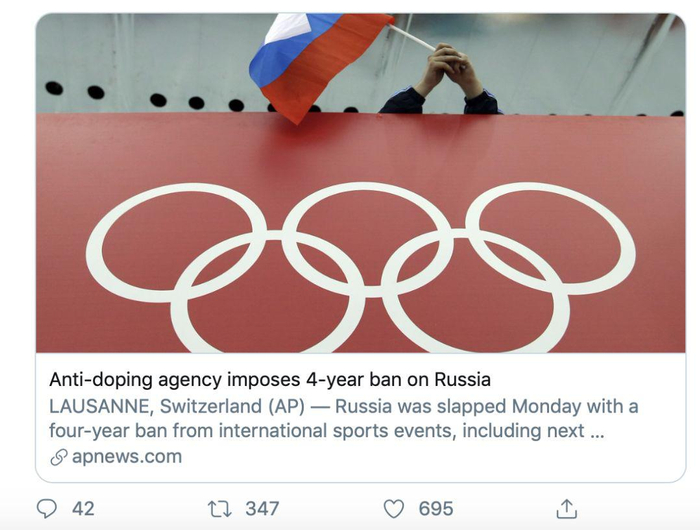
Task: Click the LAUSANNE, Switzerland (AP) summary line
Action: (x=190, y=407)
